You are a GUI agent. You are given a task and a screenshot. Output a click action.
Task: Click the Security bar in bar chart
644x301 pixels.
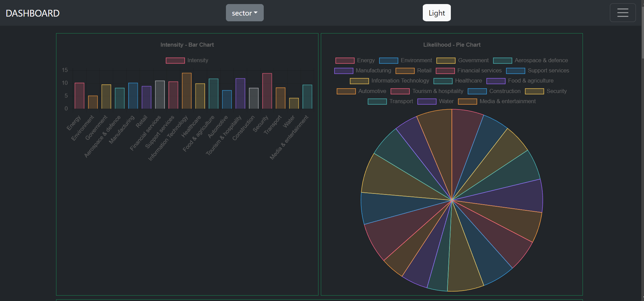click(267, 91)
